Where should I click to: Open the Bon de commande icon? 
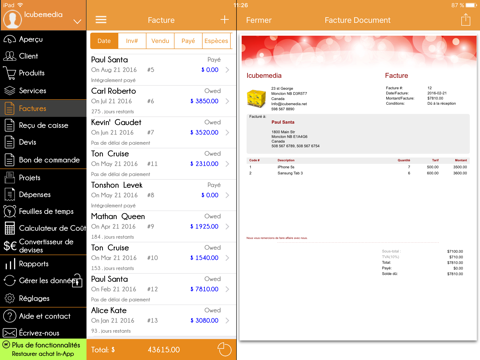pyautogui.click(x=9, y=160)
